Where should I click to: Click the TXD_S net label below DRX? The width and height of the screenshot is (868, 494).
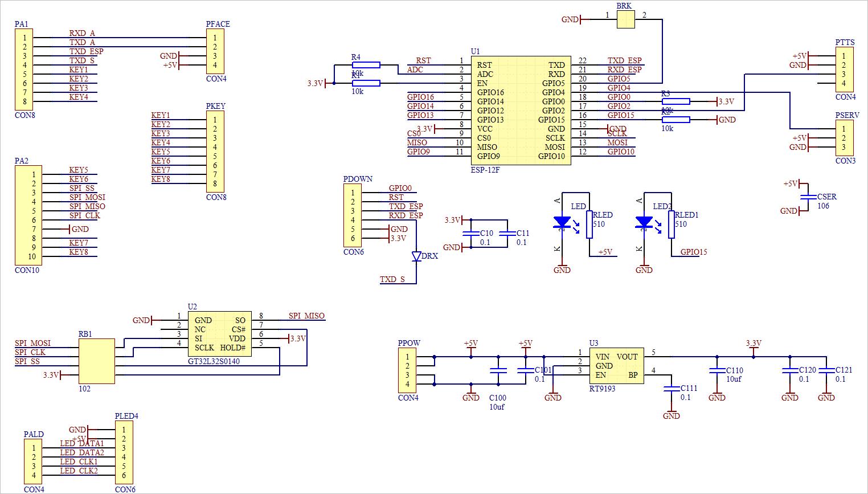click(x=392, y=279)
